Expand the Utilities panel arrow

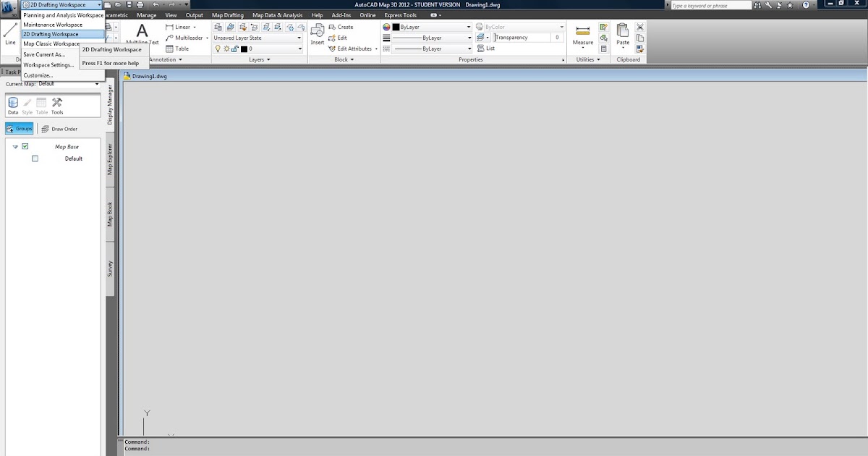click(x=598, y=59)
